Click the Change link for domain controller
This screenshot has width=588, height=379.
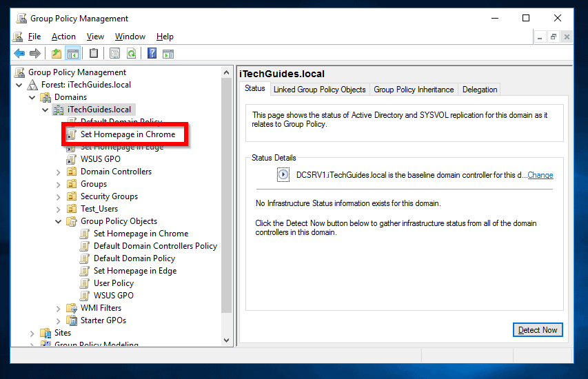[540, 175]
